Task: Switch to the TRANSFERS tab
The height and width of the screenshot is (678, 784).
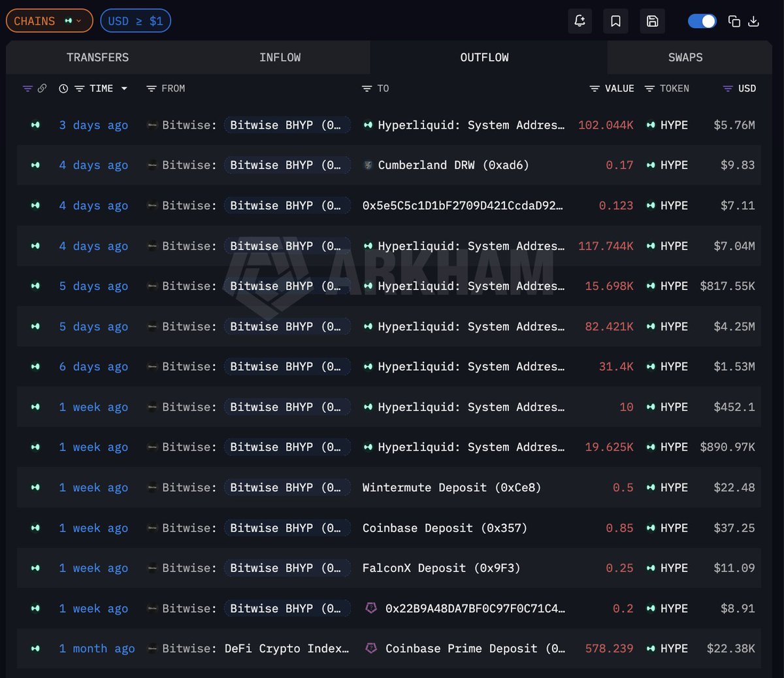Action: coord(97,57)
